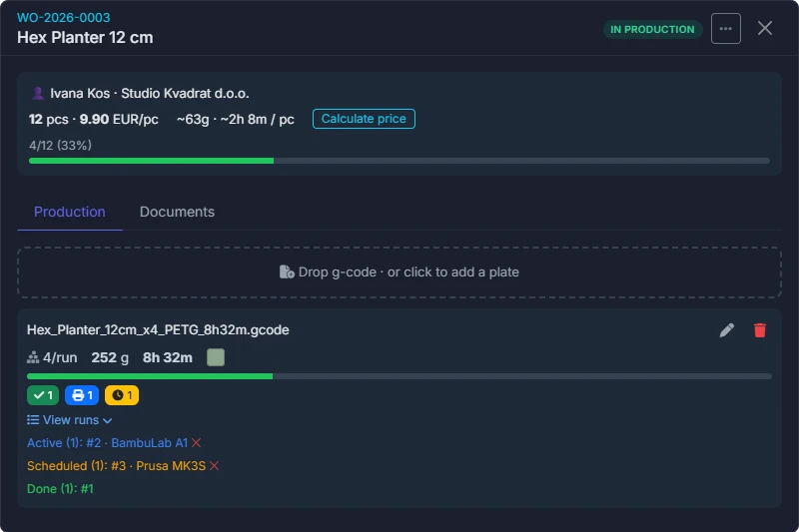Remove scheduled run #3 on Prusa MK3S

[x=214, y=466]
